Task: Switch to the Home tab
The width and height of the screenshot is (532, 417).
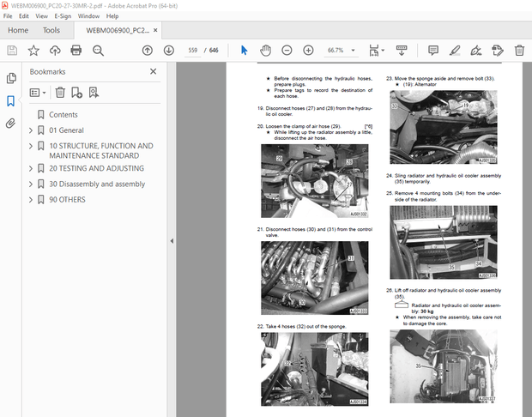Action: tap(18, 30)
